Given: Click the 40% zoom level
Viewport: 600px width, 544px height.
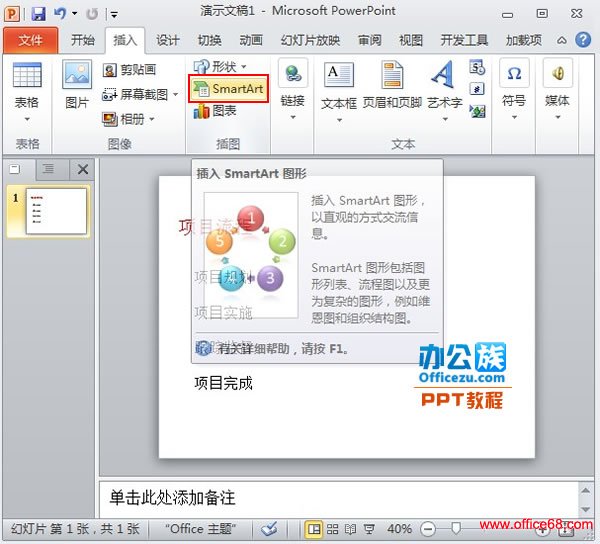Looking at the screenshot, I should [x=399, y=529].
